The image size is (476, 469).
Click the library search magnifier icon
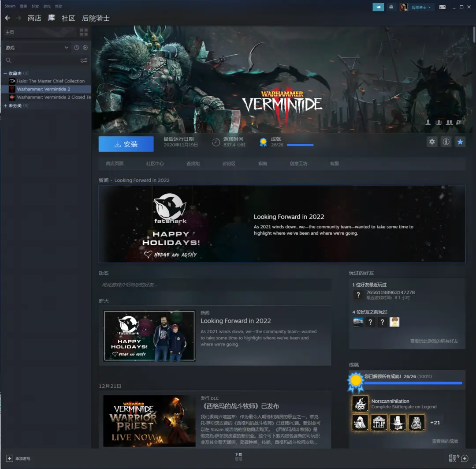coord(8,60)
